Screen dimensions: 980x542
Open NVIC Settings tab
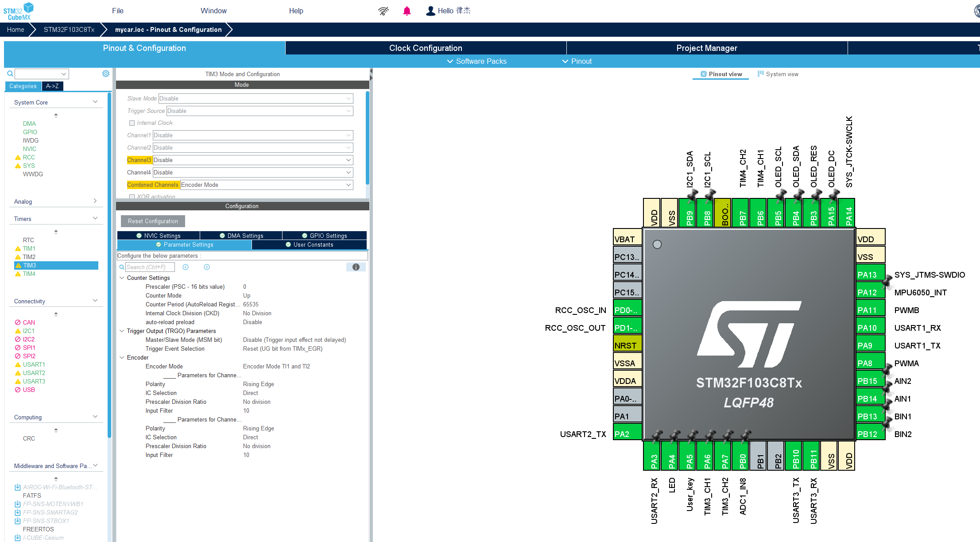pos(159,236)
